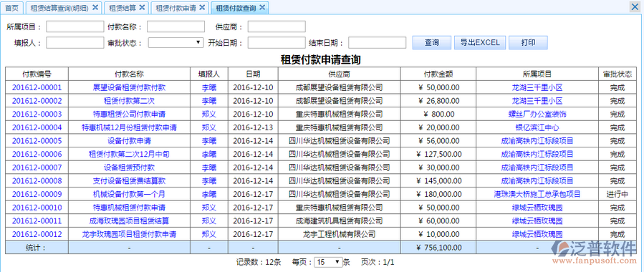
Task: Click the 供应商 input field
Action: coord(277,26)
